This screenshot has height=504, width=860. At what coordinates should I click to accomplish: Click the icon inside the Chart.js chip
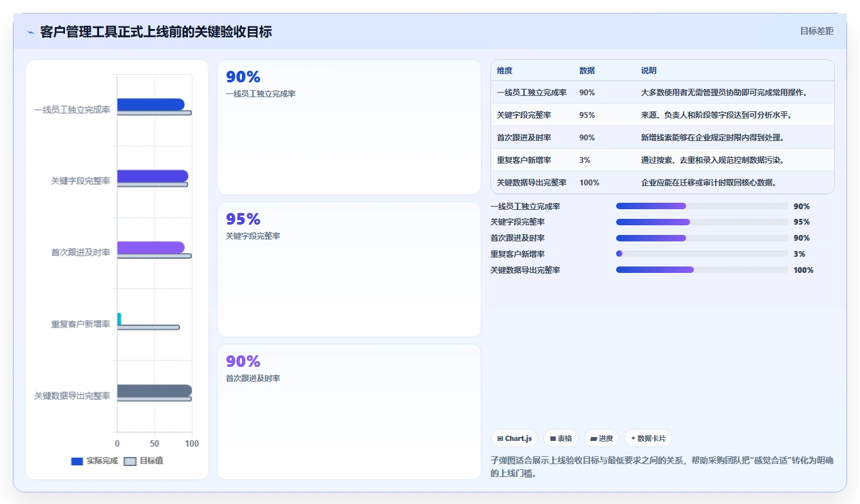(500, 438)
